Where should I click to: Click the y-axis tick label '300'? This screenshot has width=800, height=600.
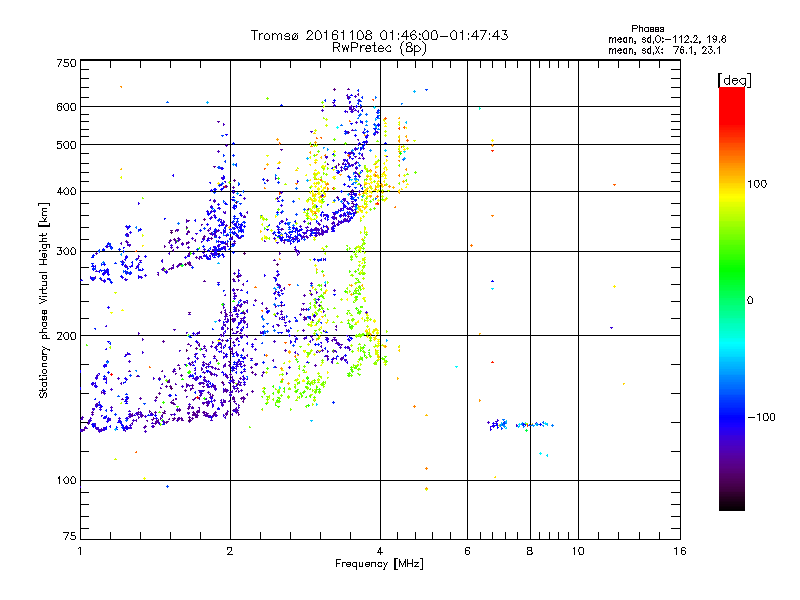(66, 252)
